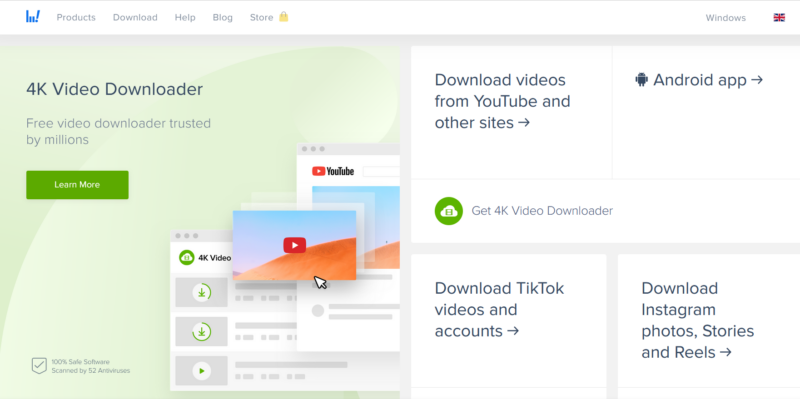Click the 4K Download logo icon
The image size is (800, 399).
33,17
